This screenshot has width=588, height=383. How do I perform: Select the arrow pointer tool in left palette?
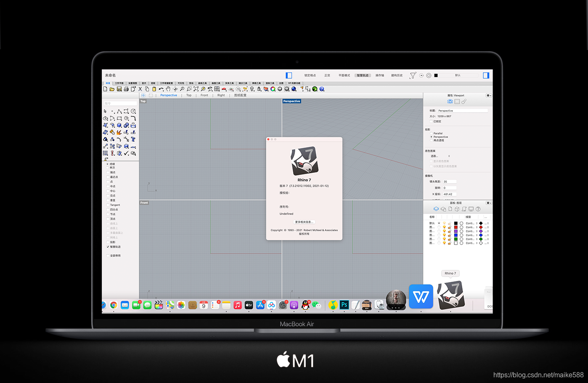tap(105, 111)
